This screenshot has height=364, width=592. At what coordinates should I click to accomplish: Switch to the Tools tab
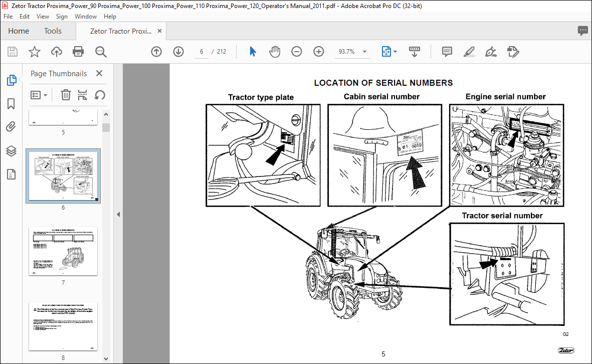(53, 31)
